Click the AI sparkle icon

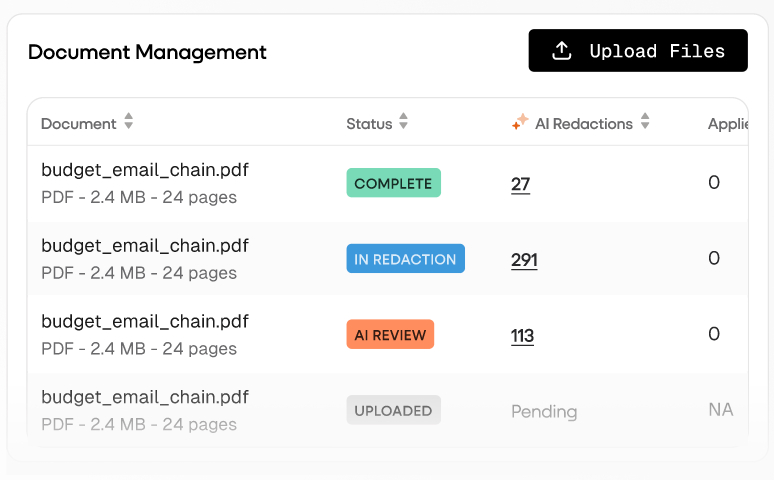pyautogui.click(x=520, y=121)
